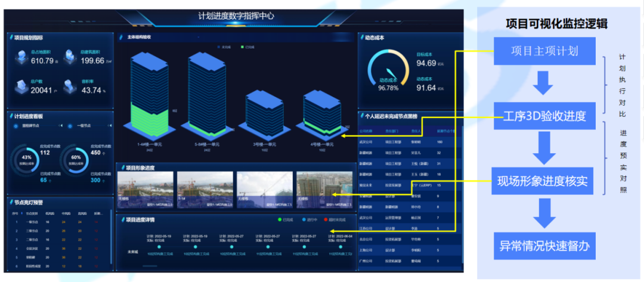
Task: Open the 项目规划指标 panel title
Action: (29, 38)
